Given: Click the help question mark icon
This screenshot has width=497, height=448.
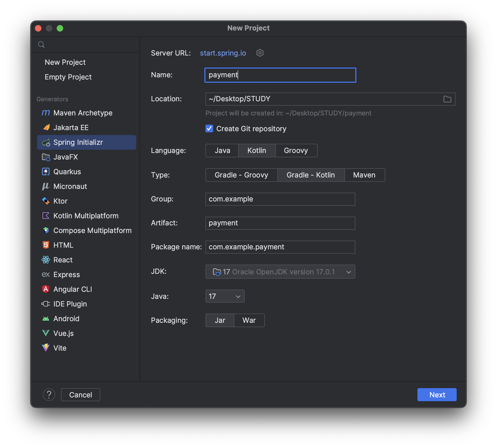Looking at the screenshot, I should click(x=49, y=395).
